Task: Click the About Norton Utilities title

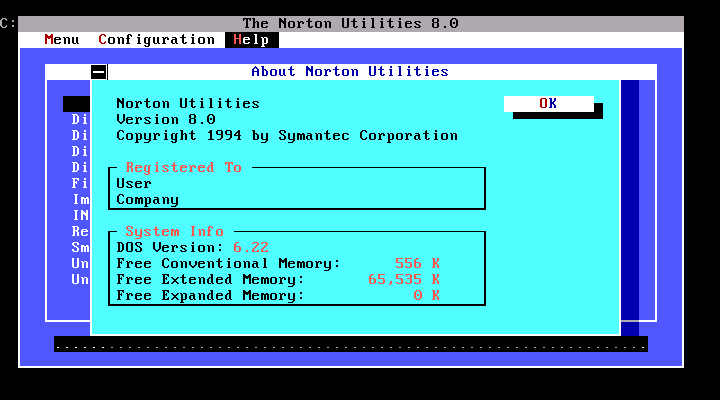Action: click(x=350, y=72)
